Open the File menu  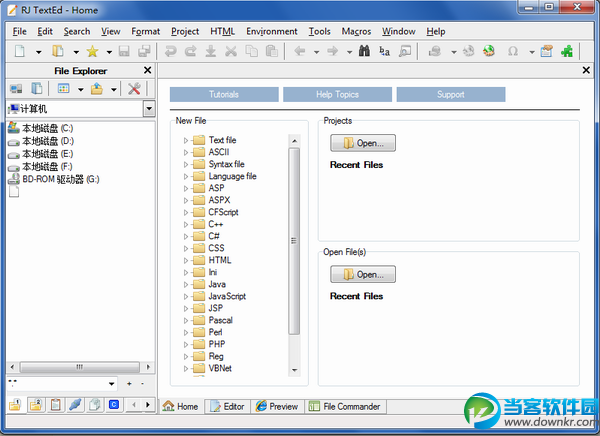click(x=20, y=31)
